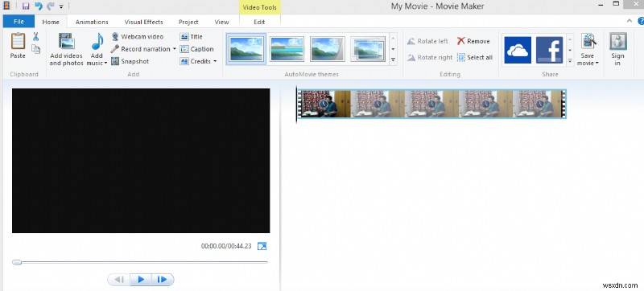This screenshot has width=644, height=291.
Task: Click the Cut scissors icon
Action: pyautogui.click(x=35, y=37)
